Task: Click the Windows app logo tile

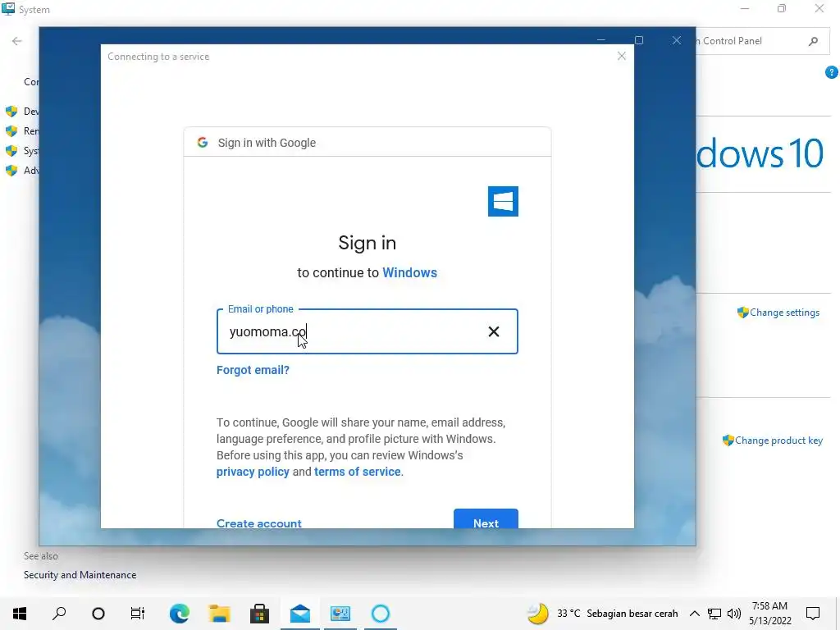Action: coord(503,202)
